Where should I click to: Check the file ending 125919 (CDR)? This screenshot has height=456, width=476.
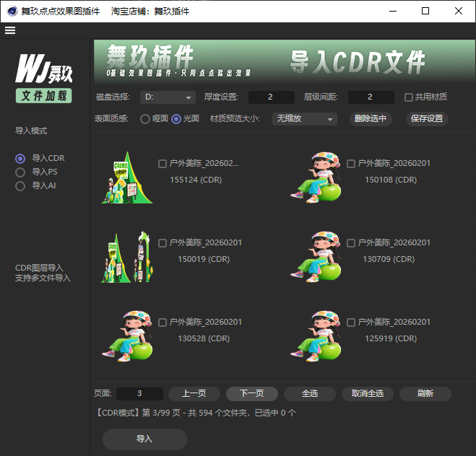(x=351, y=323)
